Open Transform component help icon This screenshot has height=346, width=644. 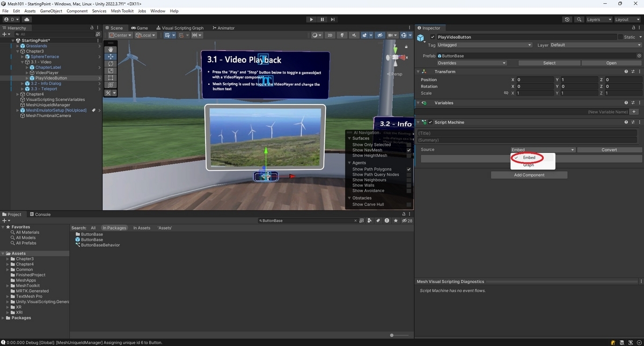[626, 71]
